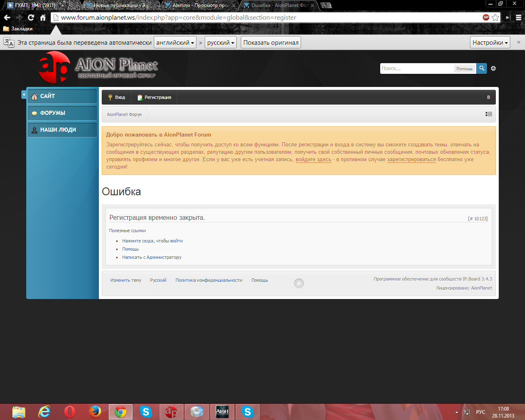
Task: Click 'Помощь' in useful links list
Action: (x=130, y=249)
